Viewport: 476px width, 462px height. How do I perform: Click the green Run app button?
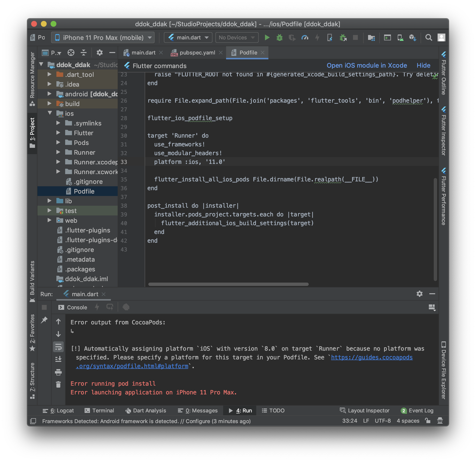coord(267,37)
